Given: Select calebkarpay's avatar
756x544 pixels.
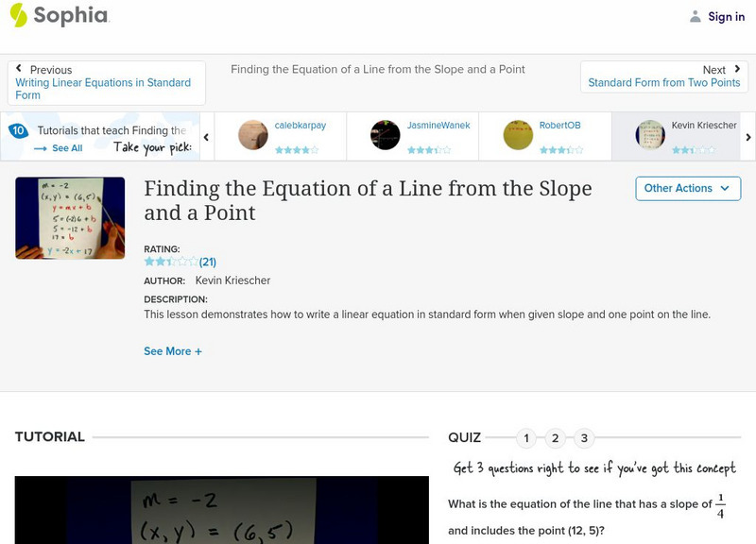Looking at the screenshot, I should point(253,135).
